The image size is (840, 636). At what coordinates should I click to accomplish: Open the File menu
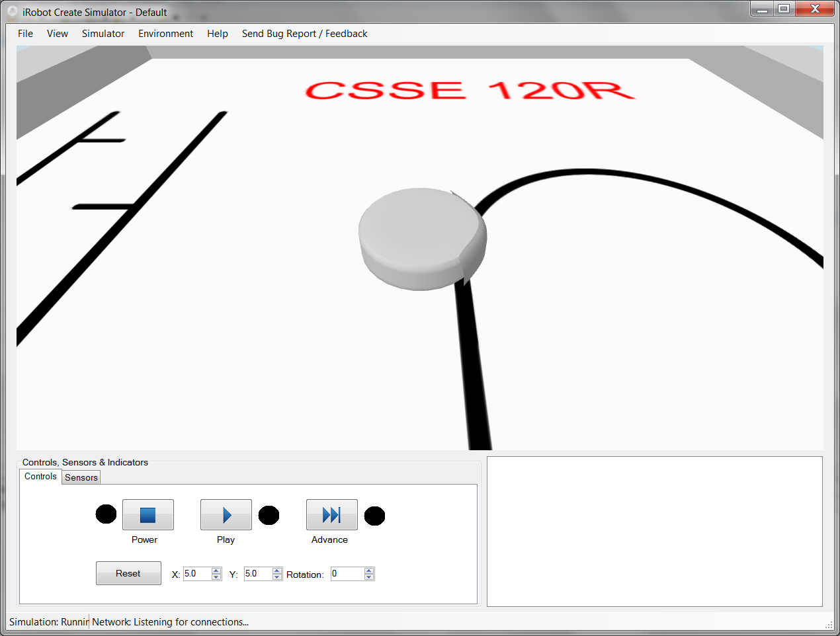[x=25, y=34]
